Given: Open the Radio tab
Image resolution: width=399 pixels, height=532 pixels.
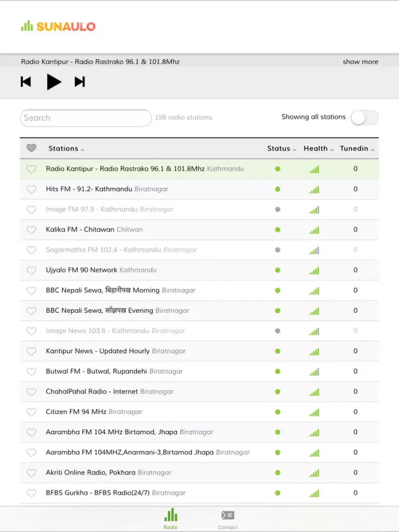Looking at the screenshot, I should [x=171, y=519].
